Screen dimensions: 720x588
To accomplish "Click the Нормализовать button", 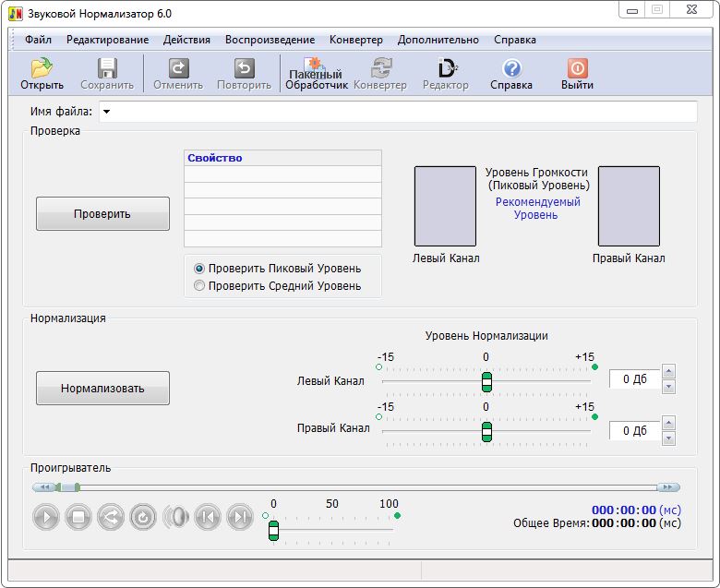I will coord(102,389).
